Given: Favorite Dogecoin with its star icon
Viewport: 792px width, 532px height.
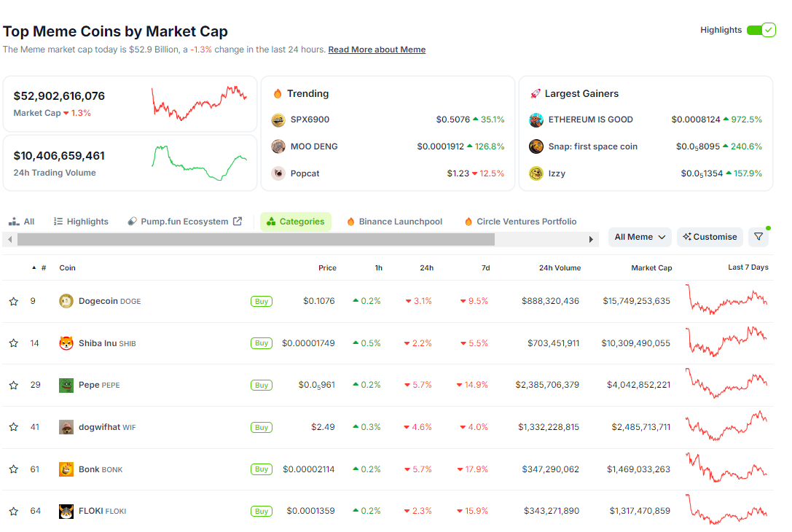Looking at the screenshot, I should [x=14, y=302].
